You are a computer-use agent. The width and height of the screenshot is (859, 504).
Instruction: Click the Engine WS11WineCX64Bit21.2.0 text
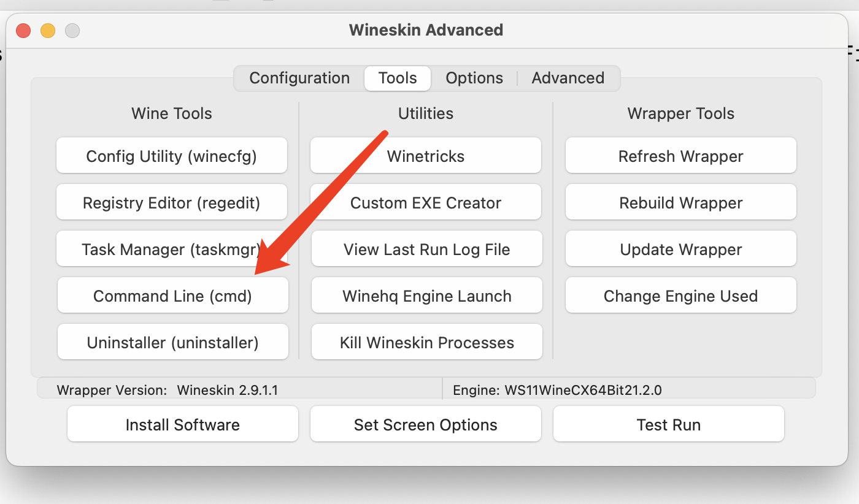coord(557,389)
